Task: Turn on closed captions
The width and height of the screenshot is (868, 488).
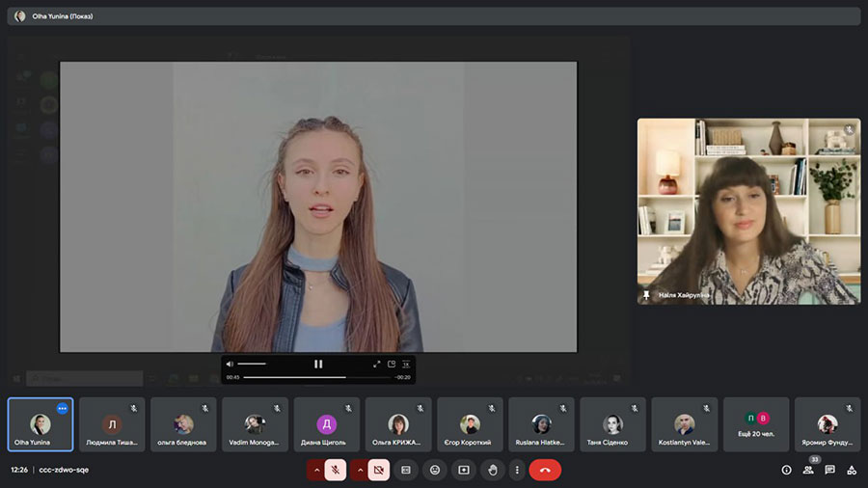Action: (x=406, y=470)
